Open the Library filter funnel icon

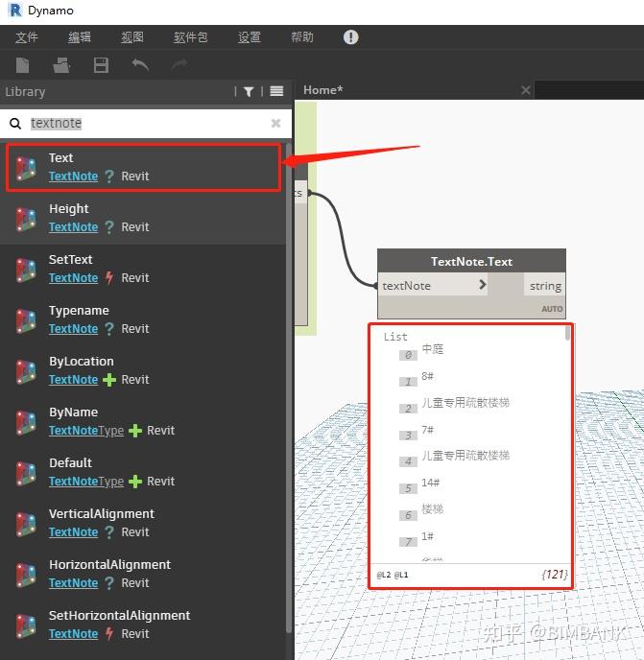[x=249, y=91]
